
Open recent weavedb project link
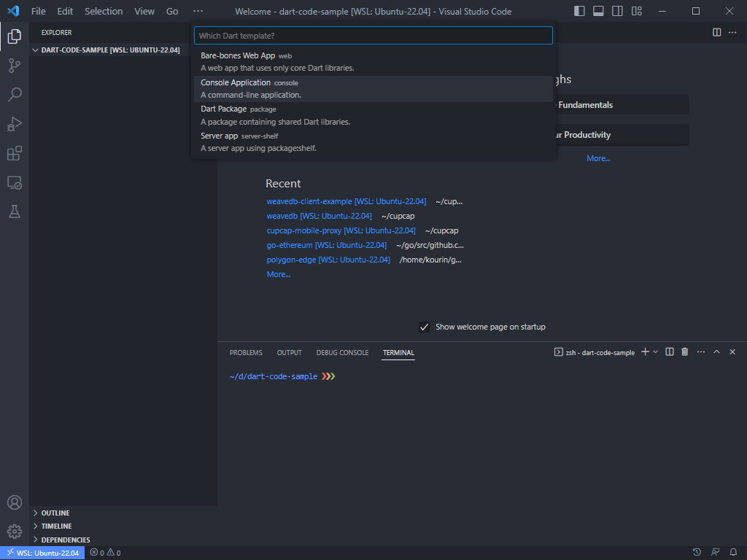click(x=320, y=216)
